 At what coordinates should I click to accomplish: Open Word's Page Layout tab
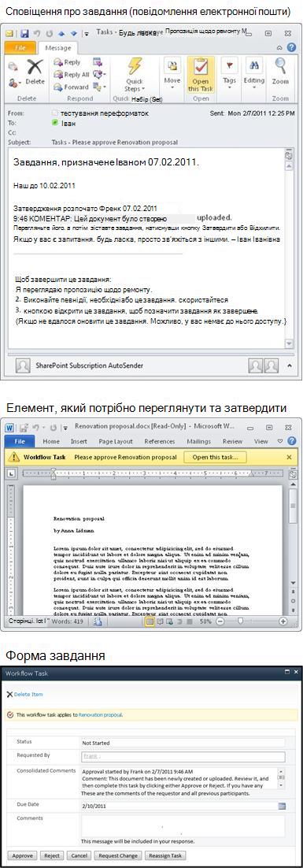tap(116, 442)
